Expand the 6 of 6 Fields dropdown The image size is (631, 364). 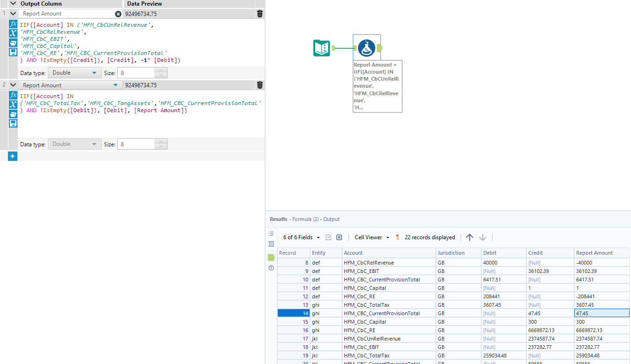302,237
